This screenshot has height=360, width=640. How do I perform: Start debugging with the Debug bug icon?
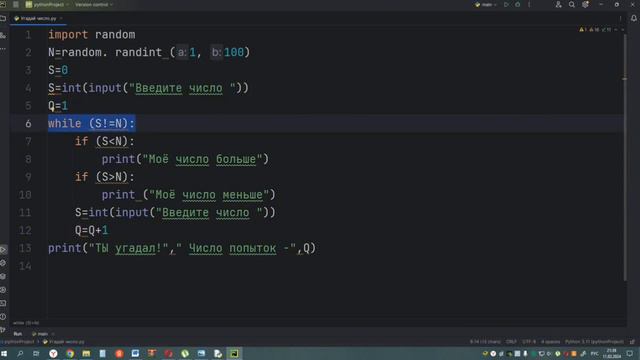coord(518,4)
